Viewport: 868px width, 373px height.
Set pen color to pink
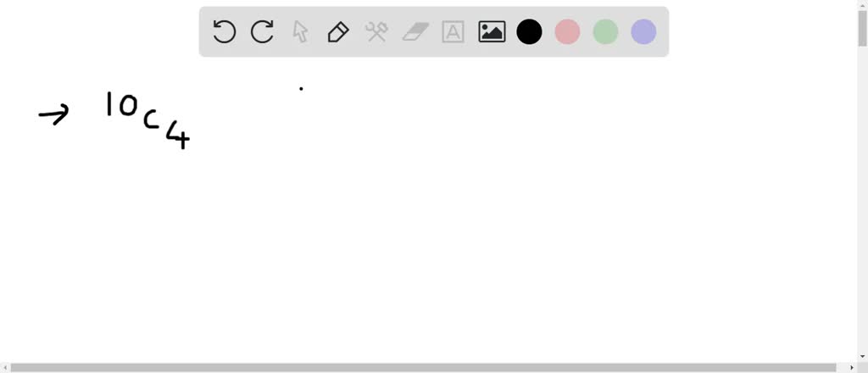pyautogui.click(x=567, y=32)
